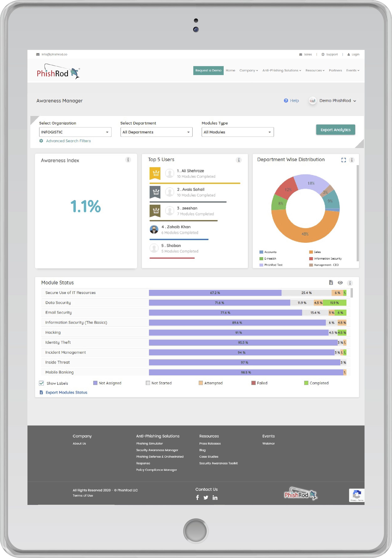Open Partners in navigation bar
This screenshot has height=558, width=392.
click(x=335, y=71)
